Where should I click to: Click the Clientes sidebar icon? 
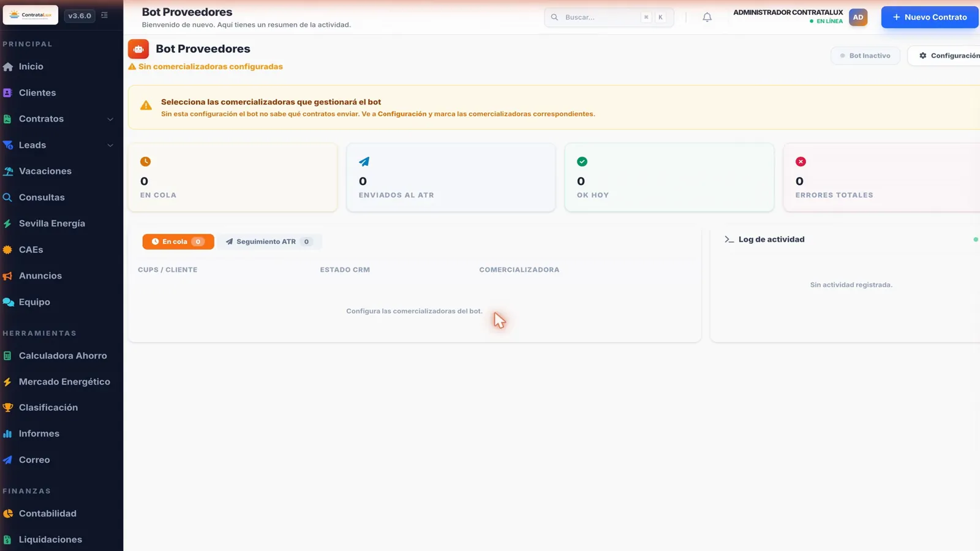tap(8, 93)
